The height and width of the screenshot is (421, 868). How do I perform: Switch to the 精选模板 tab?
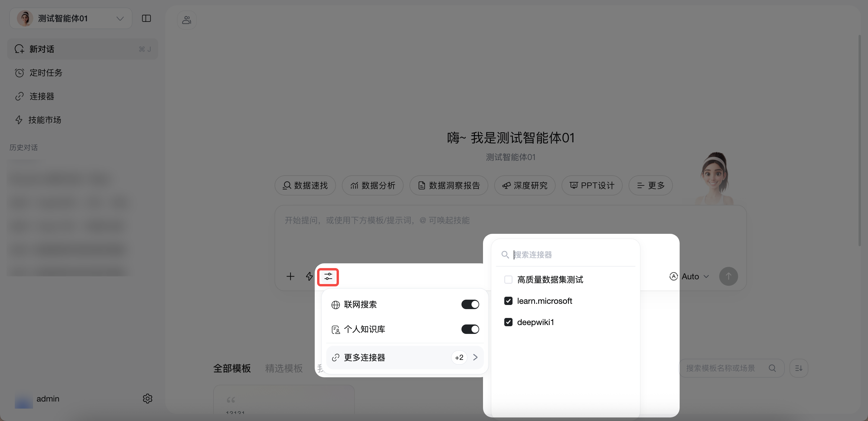pos(284,368)
